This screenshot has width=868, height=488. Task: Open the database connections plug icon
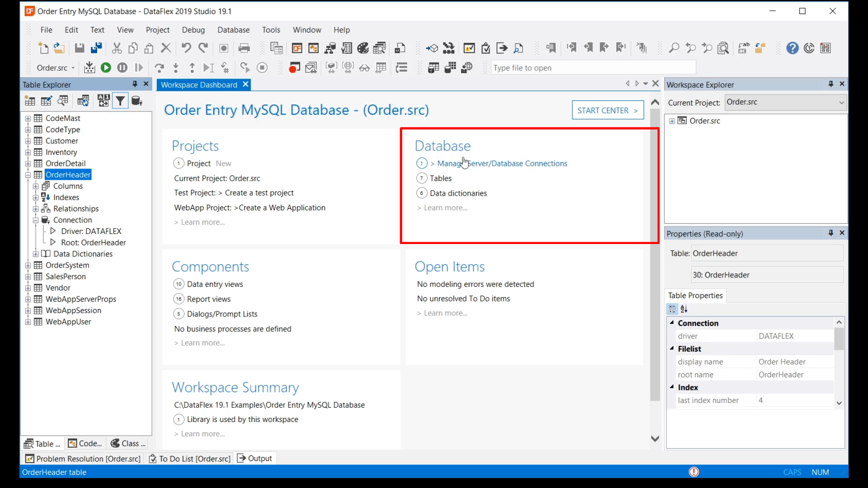click(x=137, y=101)
